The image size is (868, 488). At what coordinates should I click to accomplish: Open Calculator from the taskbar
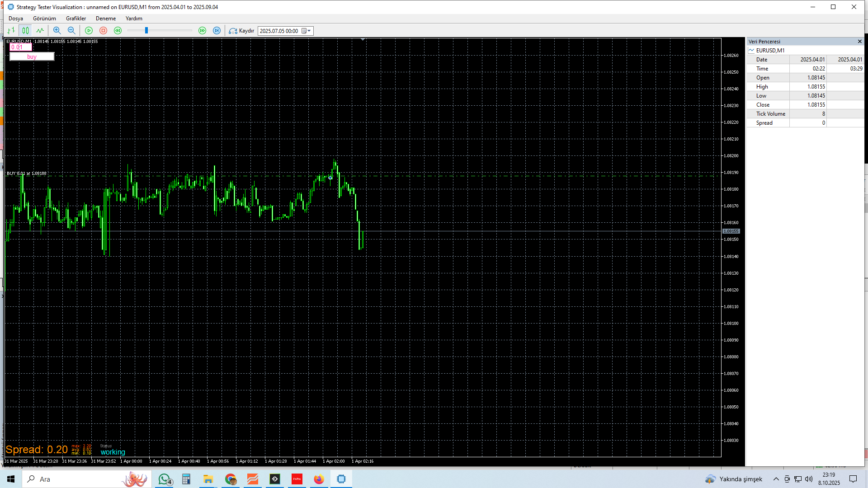pos(186,479)
